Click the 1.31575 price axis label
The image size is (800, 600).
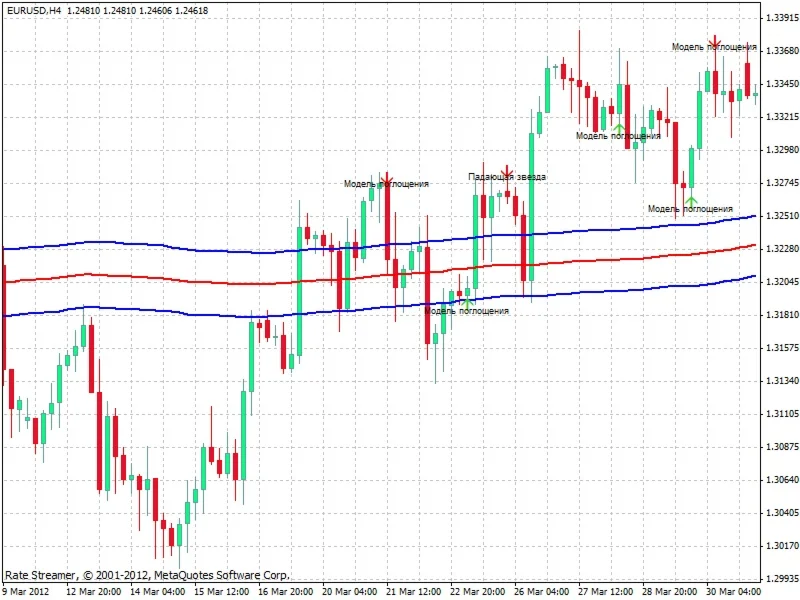(x=782, y=348)
